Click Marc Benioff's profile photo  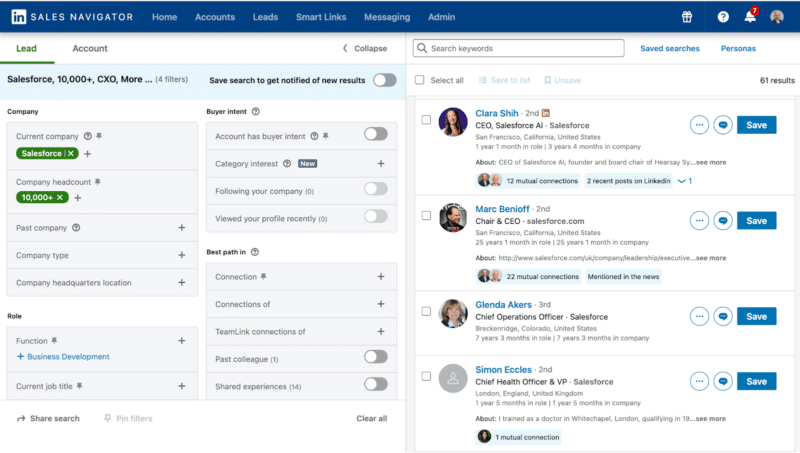[453, 218]
